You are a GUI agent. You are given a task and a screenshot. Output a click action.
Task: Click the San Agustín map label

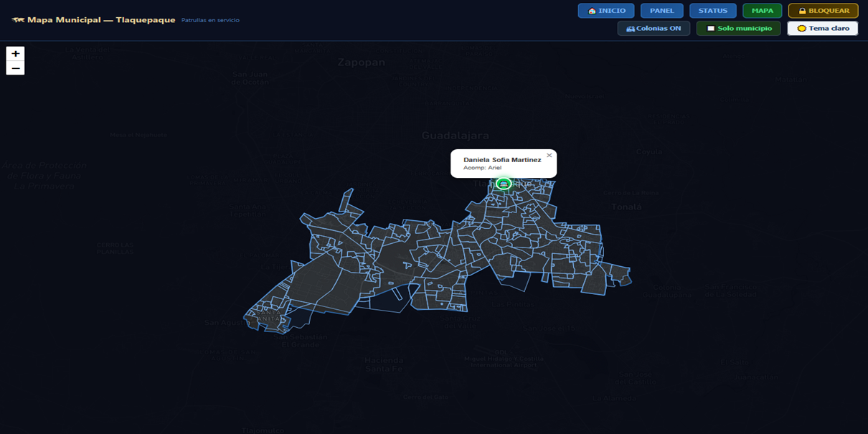point(227,322)
